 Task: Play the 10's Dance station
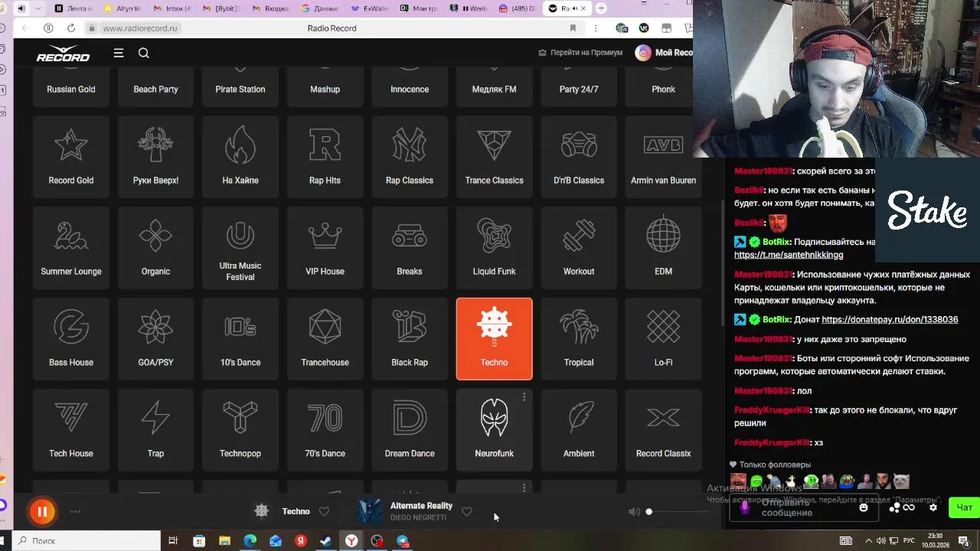coord(240,338)
